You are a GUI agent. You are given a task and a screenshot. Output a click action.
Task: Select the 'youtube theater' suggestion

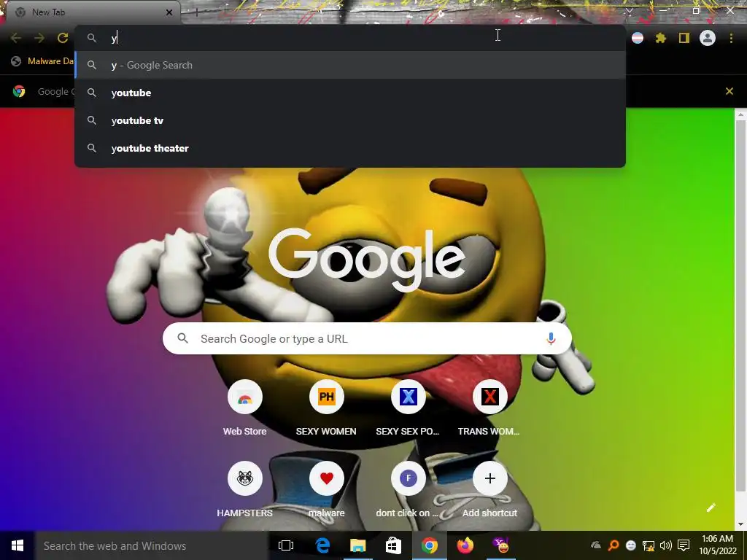click(350, 148)
